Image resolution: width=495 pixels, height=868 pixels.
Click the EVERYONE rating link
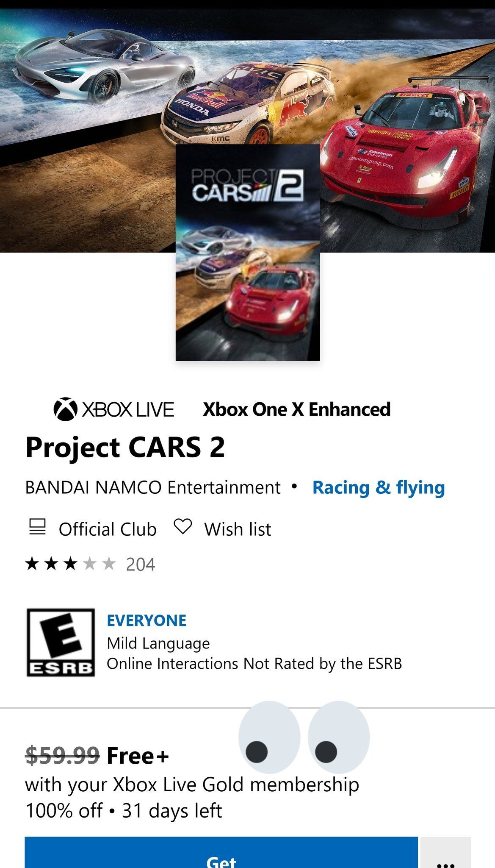click(x=147, y=620)
